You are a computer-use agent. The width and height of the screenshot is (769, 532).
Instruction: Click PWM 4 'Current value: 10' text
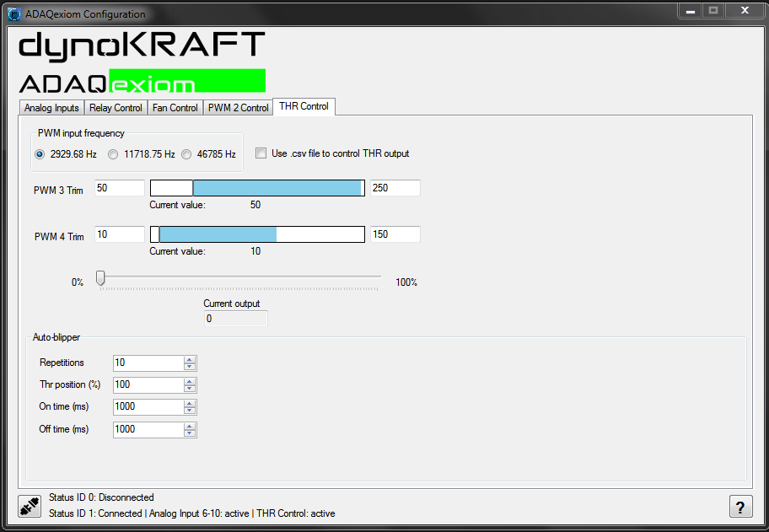click(x=205, y=251)
